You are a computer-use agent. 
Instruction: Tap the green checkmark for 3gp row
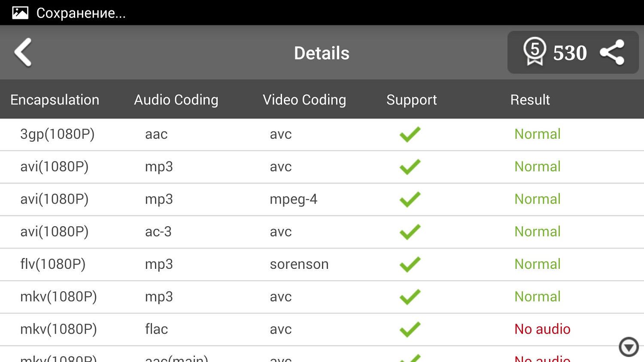410,134
